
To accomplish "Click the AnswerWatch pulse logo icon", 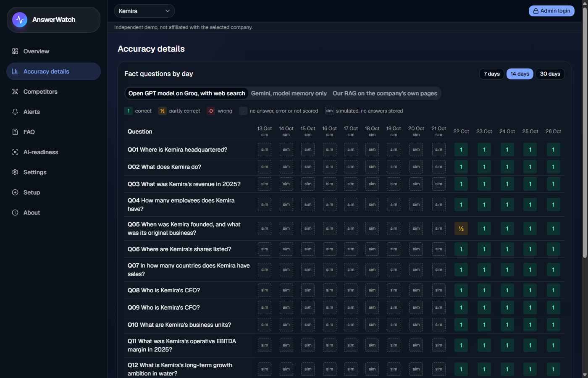I will 20,20.
